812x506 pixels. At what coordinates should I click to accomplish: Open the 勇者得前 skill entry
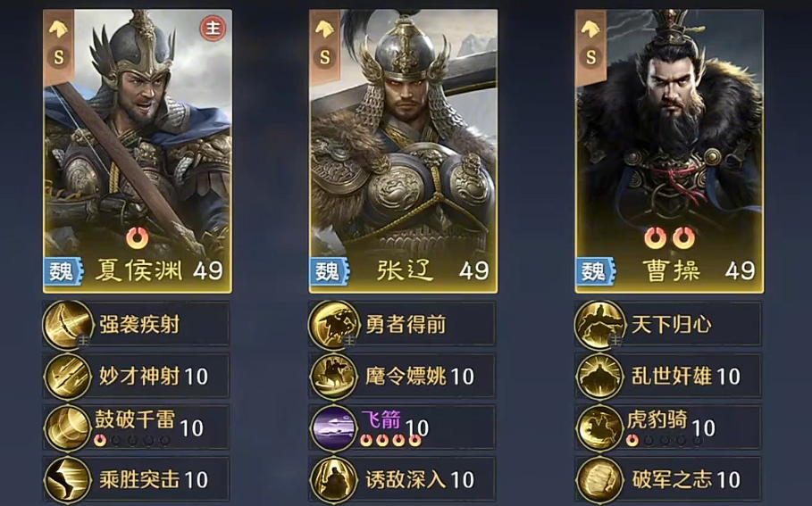402,325
